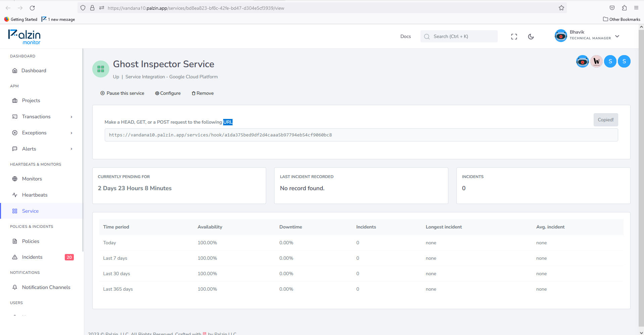Remove the Ghost Inspector Service
The width and height of the screenshot is (644, 335).
click(203, 93)
